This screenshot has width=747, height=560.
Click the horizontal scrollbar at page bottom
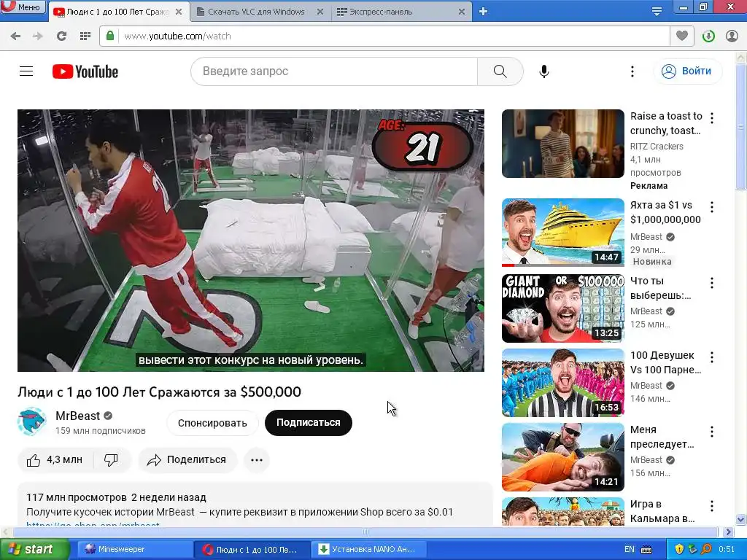click(365, 532)
